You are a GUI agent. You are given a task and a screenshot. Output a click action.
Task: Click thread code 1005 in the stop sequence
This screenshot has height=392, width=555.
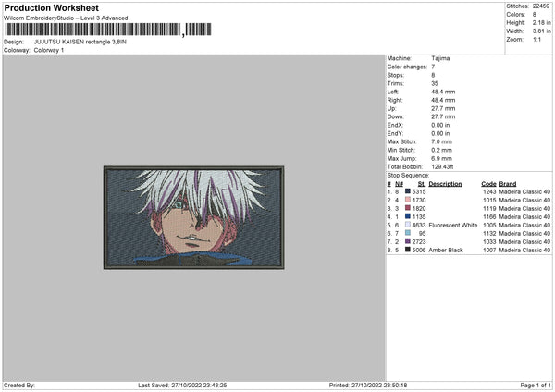[489, 225]
